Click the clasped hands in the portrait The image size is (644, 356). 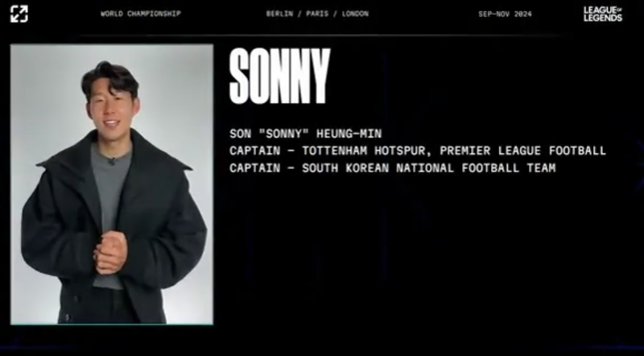pyautogui.click(x=110, y=252)
